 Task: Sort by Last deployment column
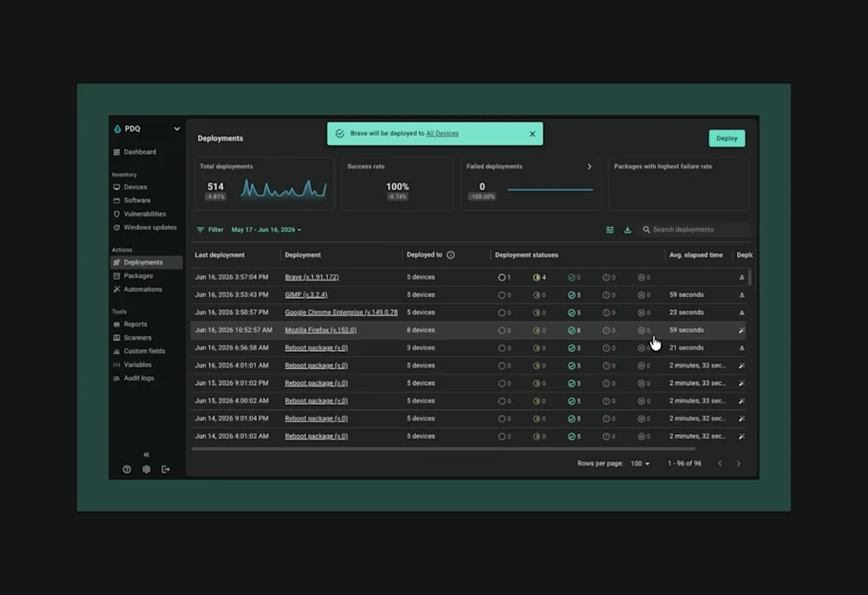click(x=220, y=255)
